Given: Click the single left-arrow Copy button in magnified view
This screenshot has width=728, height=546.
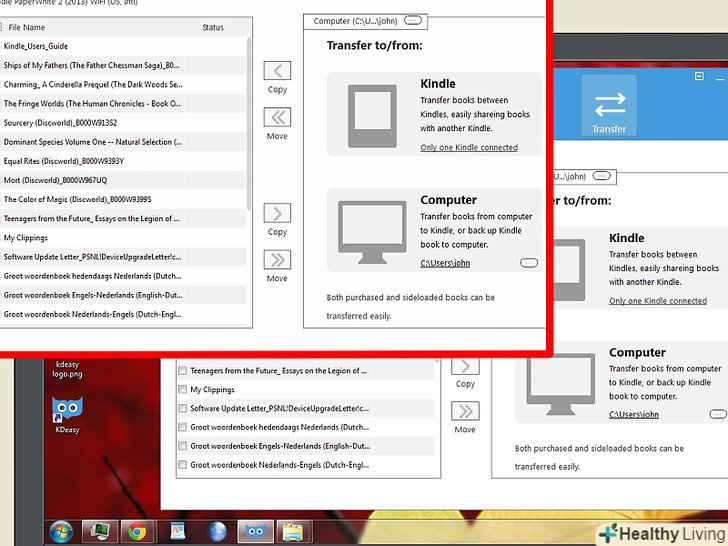Looking at the screenshot, I should [x=277, y=71].
